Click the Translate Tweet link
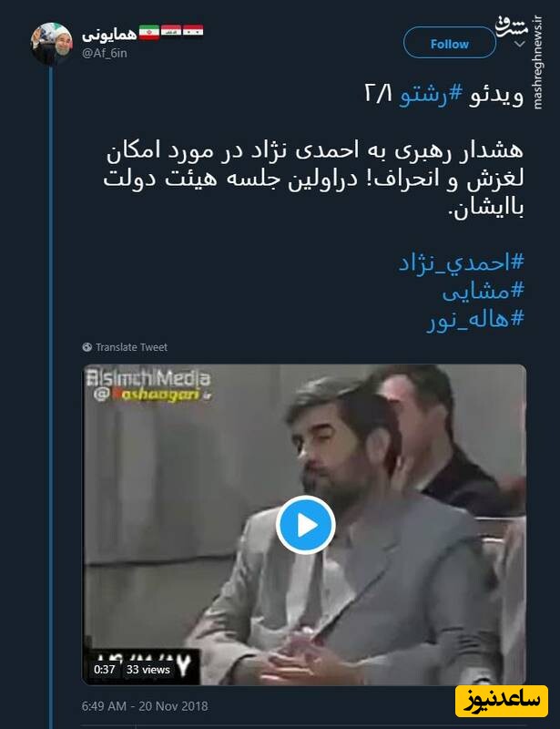The width and height of the screenshot is (560, 729). 131,347
